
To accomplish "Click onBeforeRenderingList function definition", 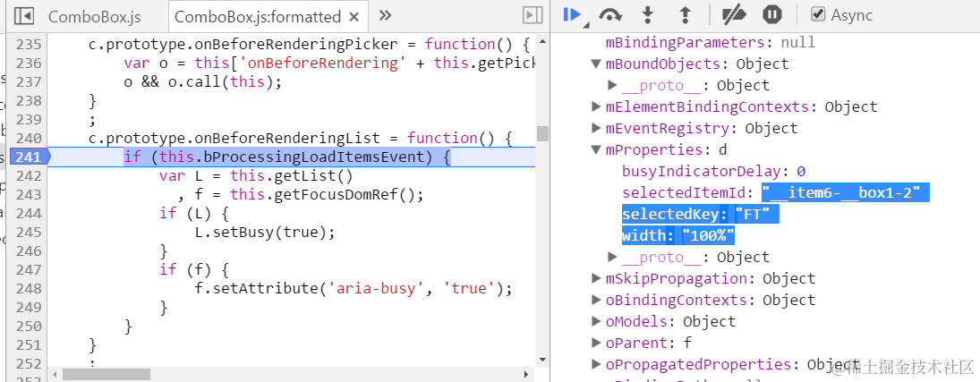I will pyautogui.click(x=301, y=138).
